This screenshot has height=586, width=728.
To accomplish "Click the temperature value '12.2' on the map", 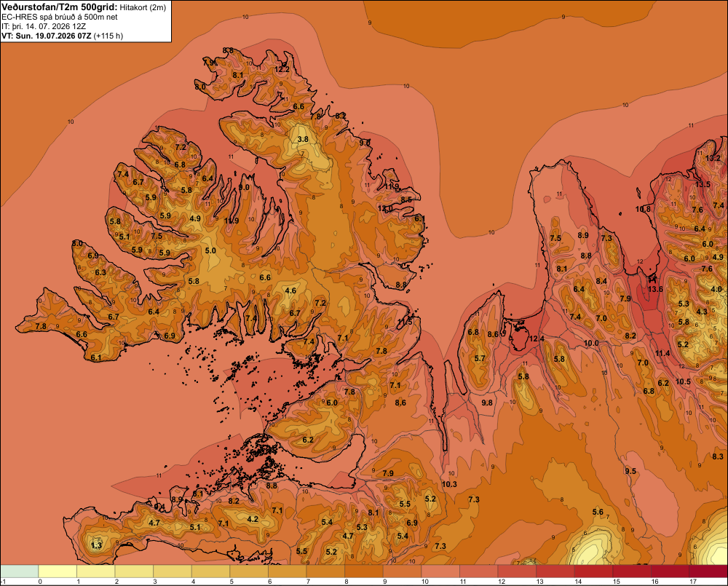I will pos(282,69).
